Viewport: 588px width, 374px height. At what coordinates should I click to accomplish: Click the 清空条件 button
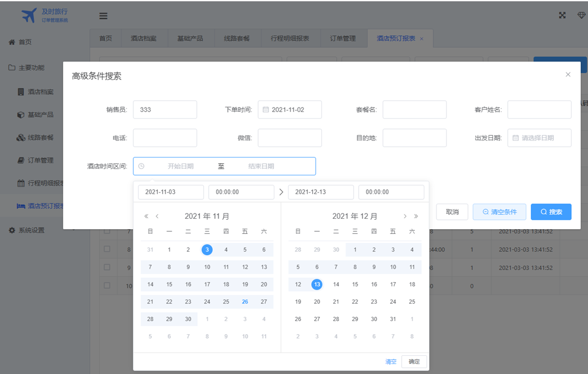(x=499, y=212)
